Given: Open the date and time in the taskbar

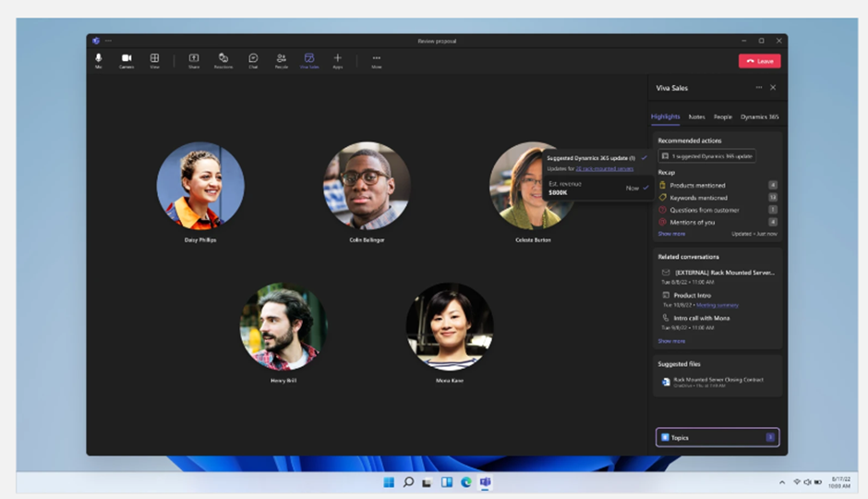Looking at the screenshot, I should point(839,482).
